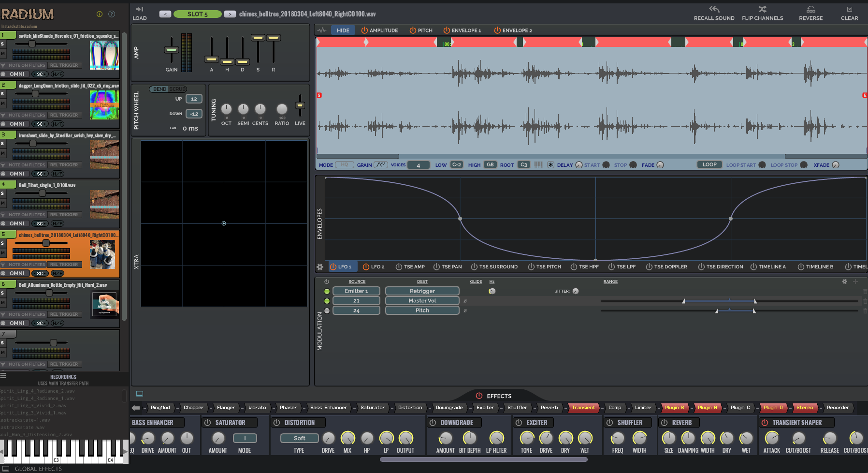This screenshot has height=473, width=868.
Task: Switch to TSE AMP tab
Action: pyautogui.click(x=410, y=267)
